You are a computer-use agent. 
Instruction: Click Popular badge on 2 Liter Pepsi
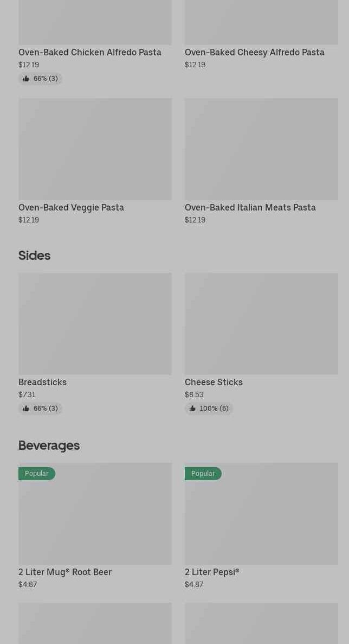point(203,474)
